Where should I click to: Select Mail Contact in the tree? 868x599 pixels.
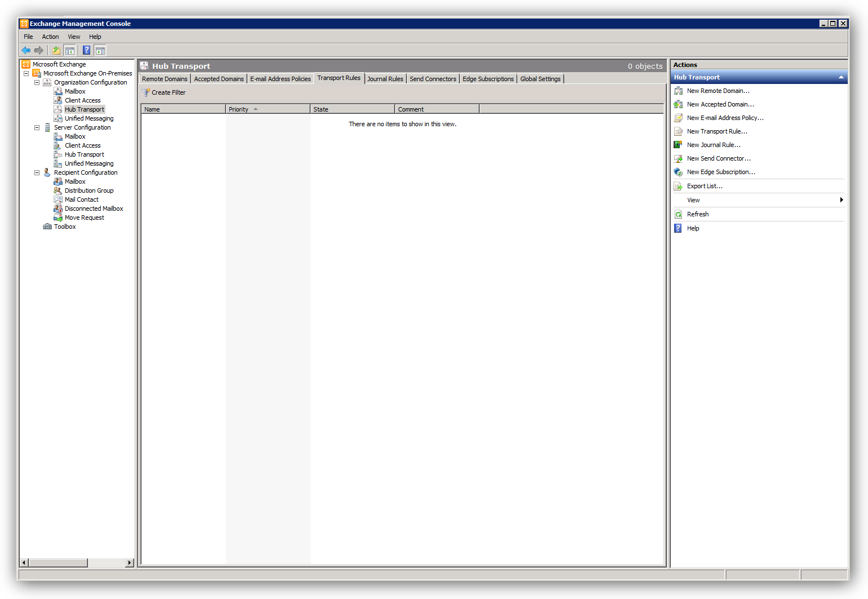pos(82,199)
